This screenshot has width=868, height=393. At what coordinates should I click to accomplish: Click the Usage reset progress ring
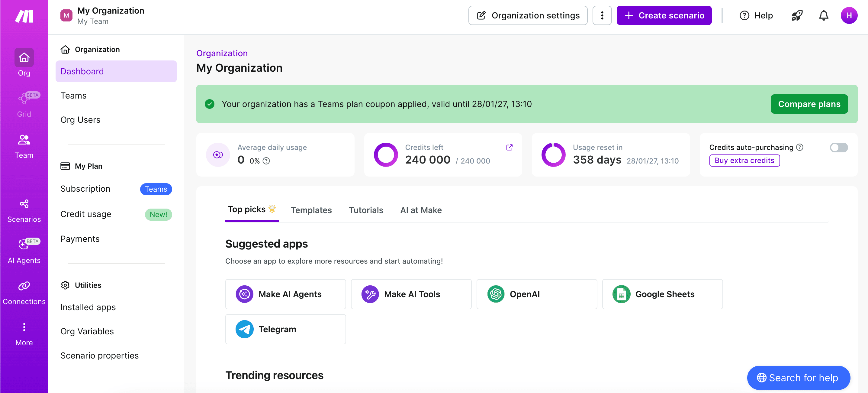[553, 155]
